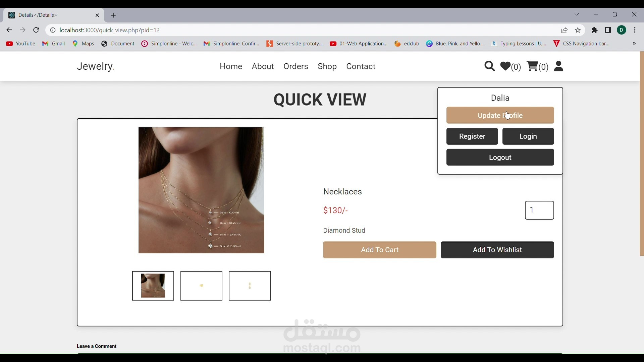Click the share page icon
This screenshot has width=644, height=362.
coord(565,30)
